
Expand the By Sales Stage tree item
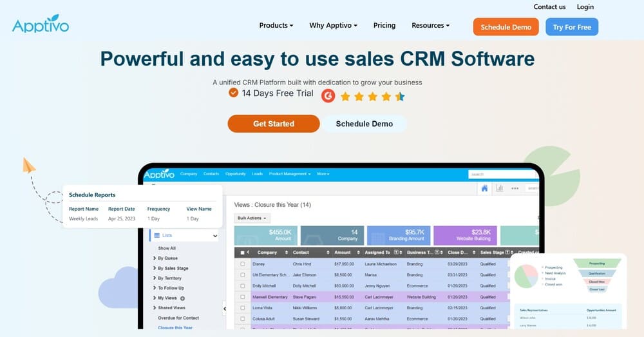(155, 268)
